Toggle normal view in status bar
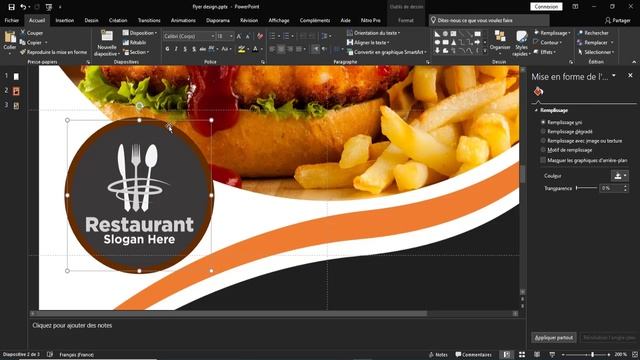 507,355
